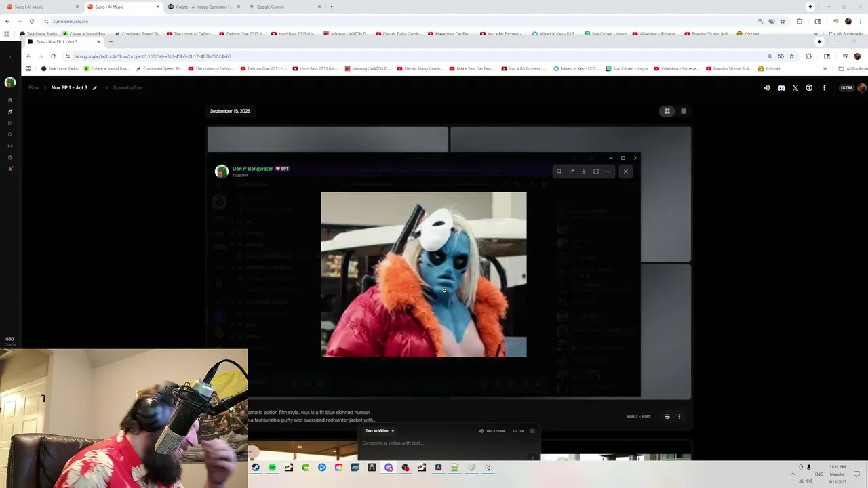The image size is (868, 488).
Task: Open Krito.net bookmark in front window
Action: (769, 68)
